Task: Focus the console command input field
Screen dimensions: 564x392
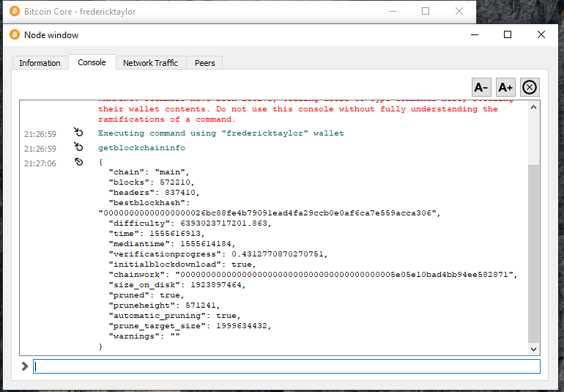Action: pos(286,366)
